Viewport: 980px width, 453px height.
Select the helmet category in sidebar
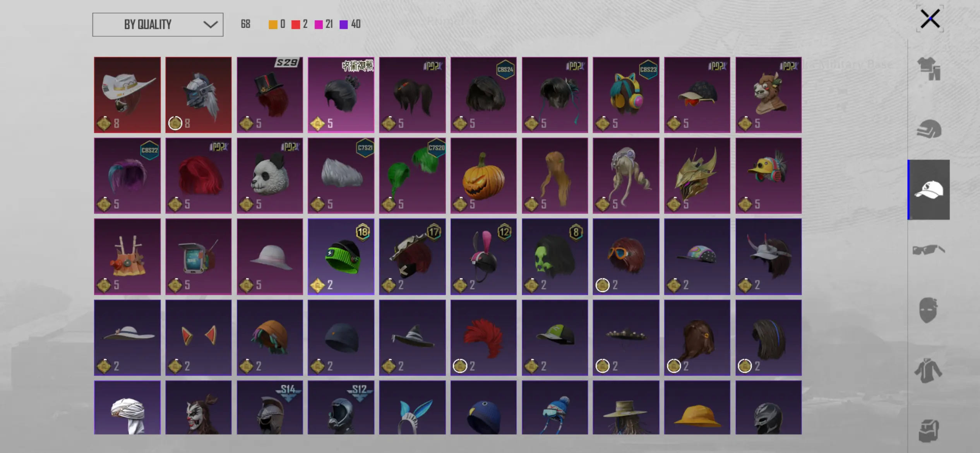929,129
